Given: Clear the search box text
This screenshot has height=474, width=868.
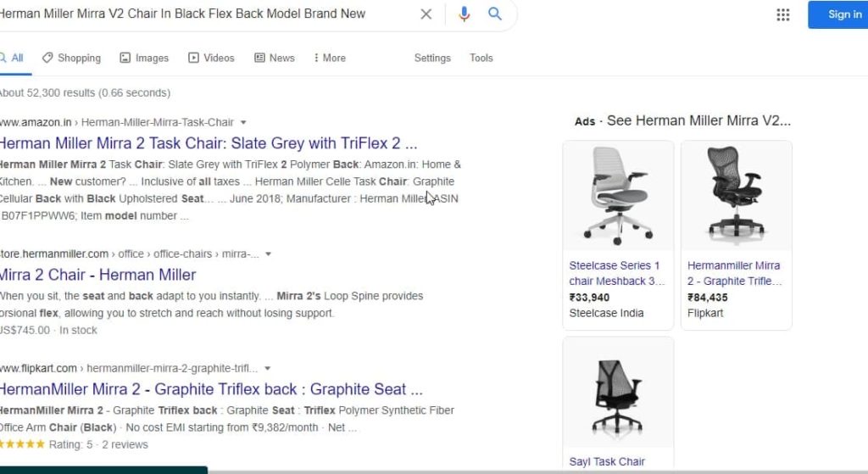Looking at the screenshot, I should (426, 14).
